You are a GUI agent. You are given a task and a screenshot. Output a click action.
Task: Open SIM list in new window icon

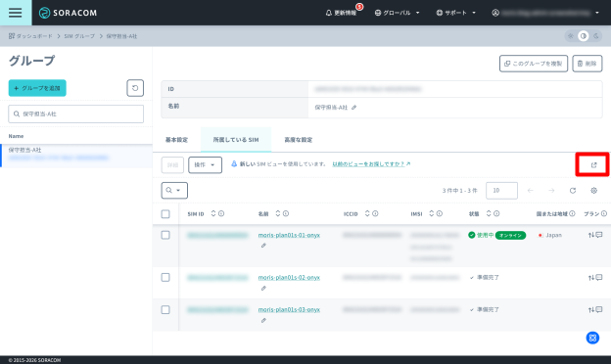(593, 165)
